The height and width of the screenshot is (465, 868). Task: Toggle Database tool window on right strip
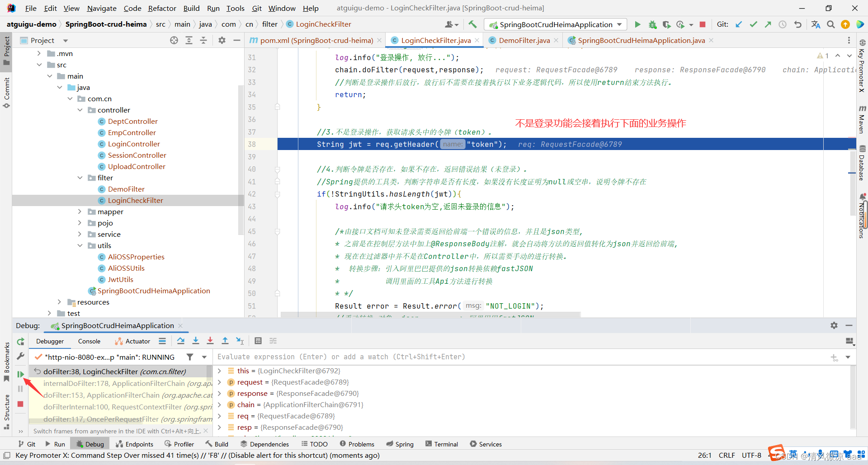tap(862, 163)
